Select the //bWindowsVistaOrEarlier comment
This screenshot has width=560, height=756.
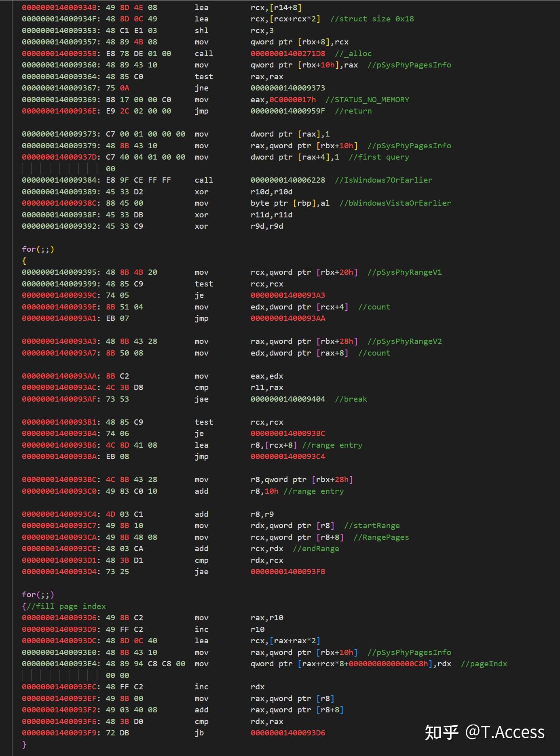pos(395,203)
